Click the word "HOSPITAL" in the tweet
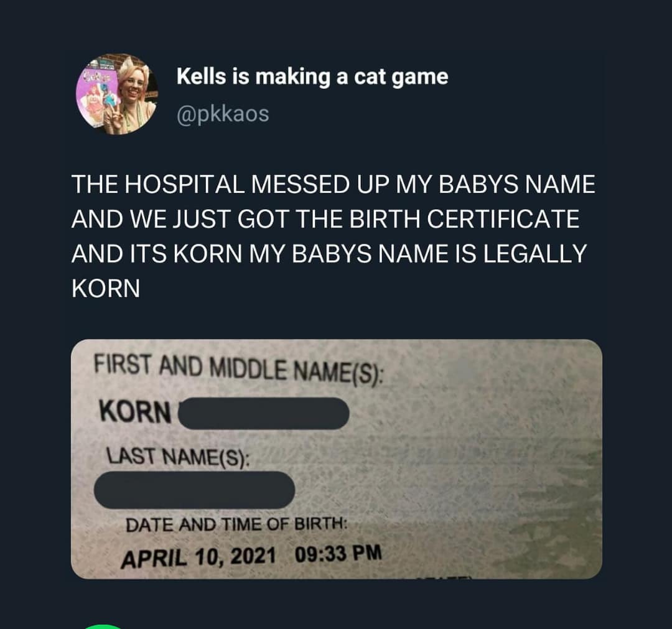This screenshot has width=672, height=629. [x=185, y=184]
